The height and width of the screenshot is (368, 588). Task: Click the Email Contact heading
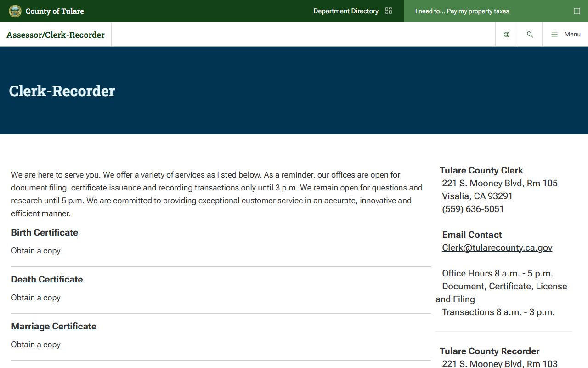pyautogui.click(x=472, y=235)
